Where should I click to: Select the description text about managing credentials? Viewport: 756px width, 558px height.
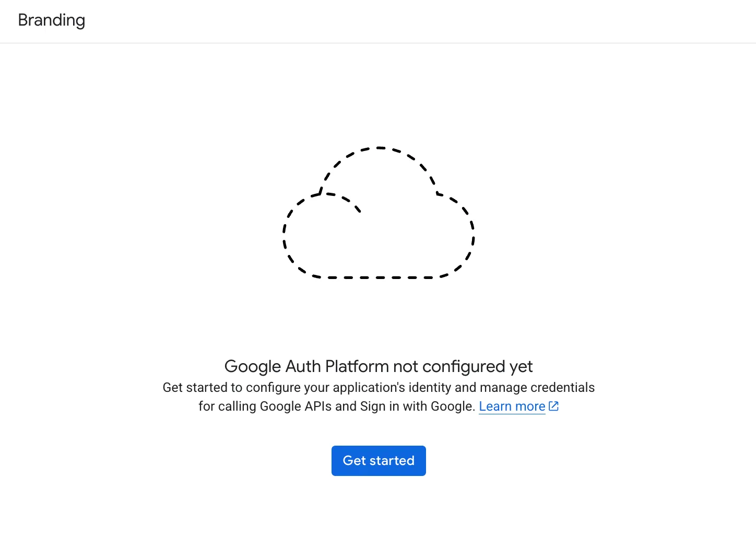point(379,387)
